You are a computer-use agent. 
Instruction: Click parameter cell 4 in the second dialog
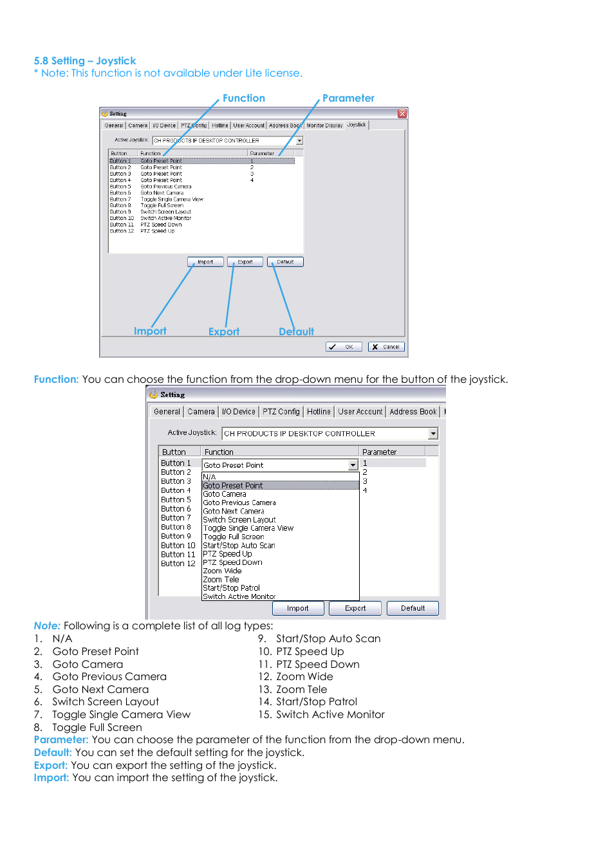tap(365, 490)
